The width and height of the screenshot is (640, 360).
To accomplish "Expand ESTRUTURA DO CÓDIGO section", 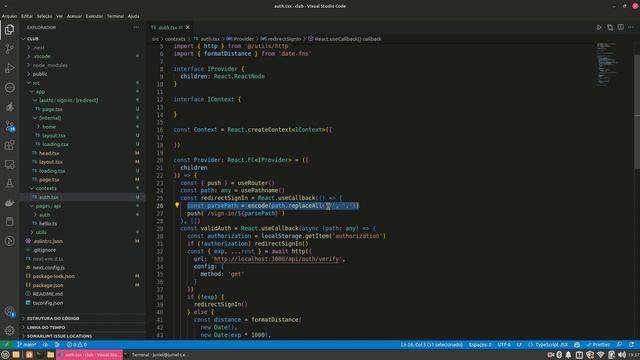I will (53, 318).
